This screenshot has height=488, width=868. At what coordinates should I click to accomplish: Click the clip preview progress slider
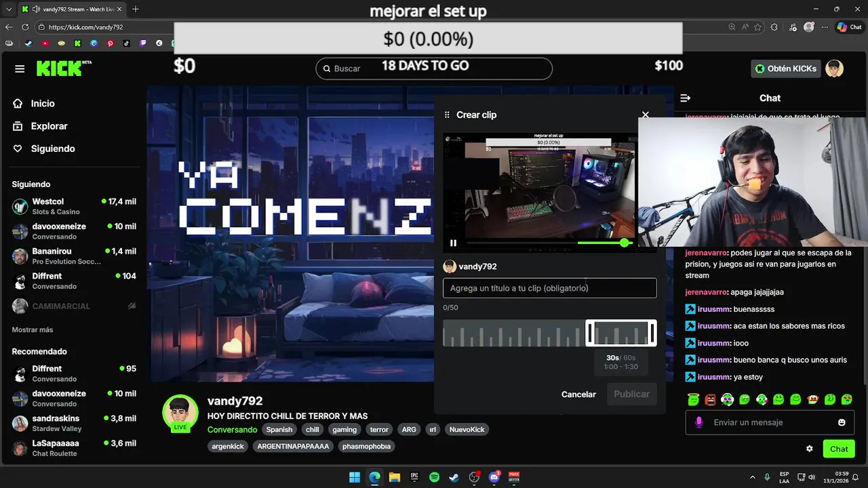coord(549,243)
